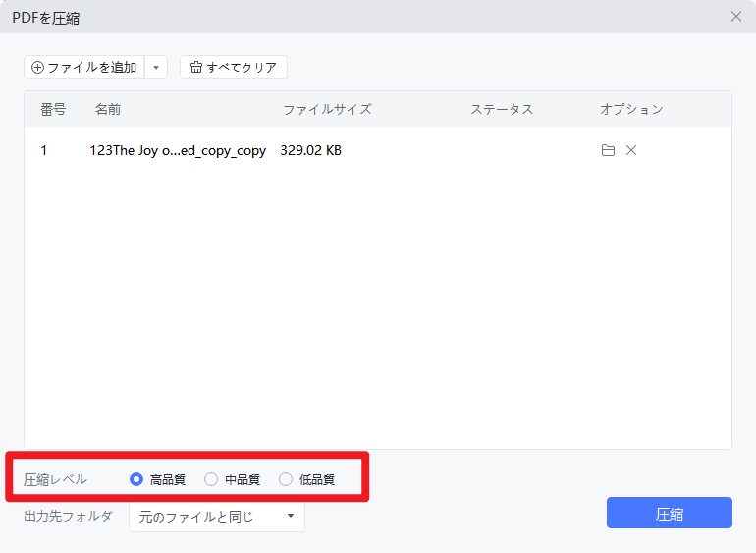Click the 名前 column header
Screen dimensions: 756x553
[108, 109]
